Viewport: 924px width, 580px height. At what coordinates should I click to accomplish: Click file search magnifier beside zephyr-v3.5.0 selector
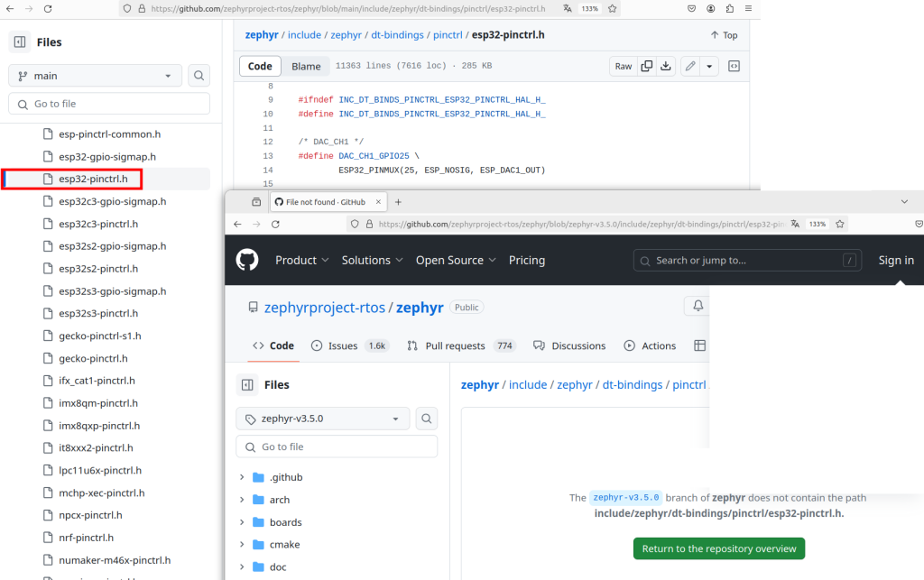pyautogui.click(x=427, y=419)
